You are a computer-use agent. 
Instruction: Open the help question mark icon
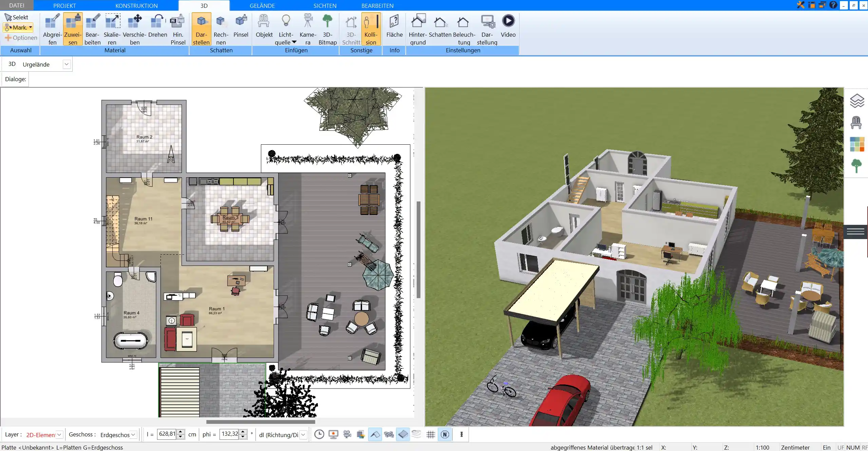click(x=833, y=5)
